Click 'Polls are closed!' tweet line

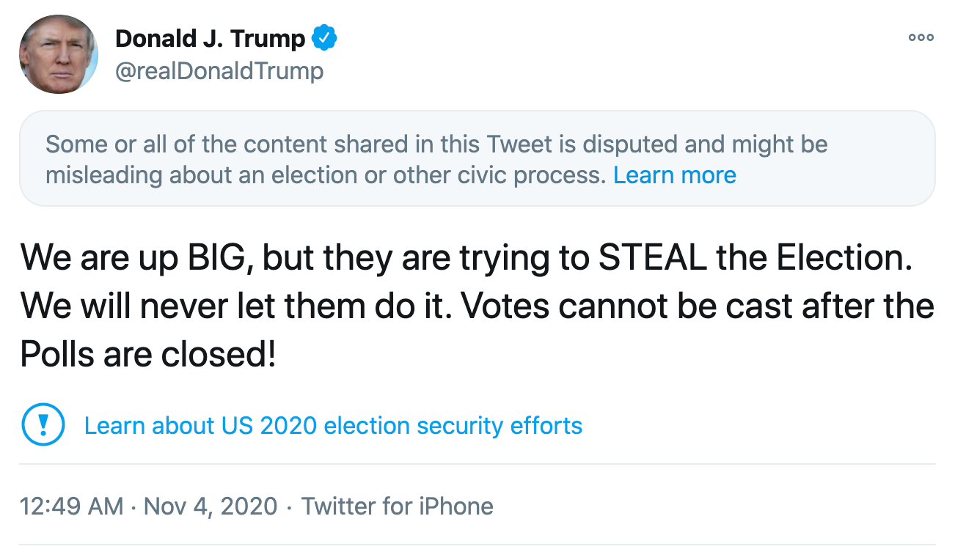coord(148,354)
